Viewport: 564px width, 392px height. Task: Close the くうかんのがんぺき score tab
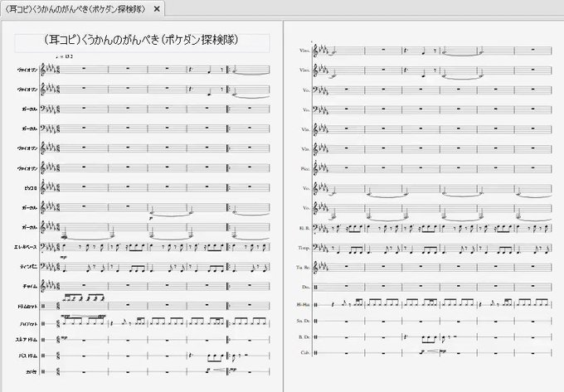point(157,9)
